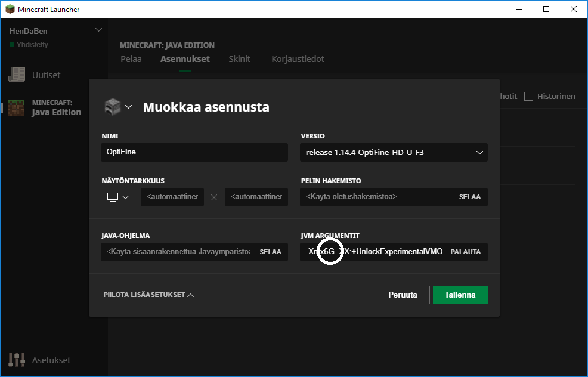Click the Minecraft Launcher title bar icon

tap(10, 9)
